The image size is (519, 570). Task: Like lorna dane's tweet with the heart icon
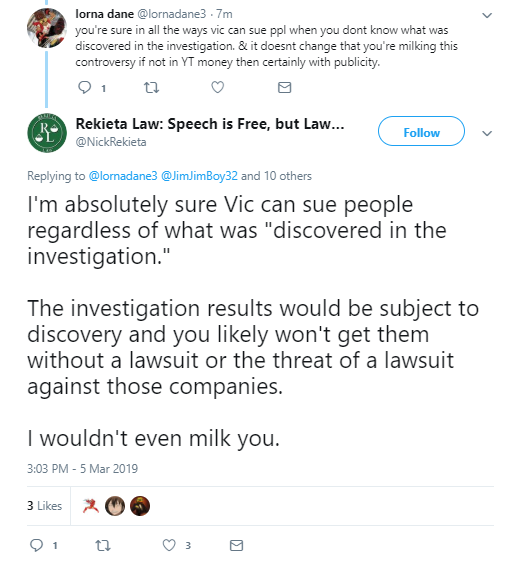coord(218,87)
